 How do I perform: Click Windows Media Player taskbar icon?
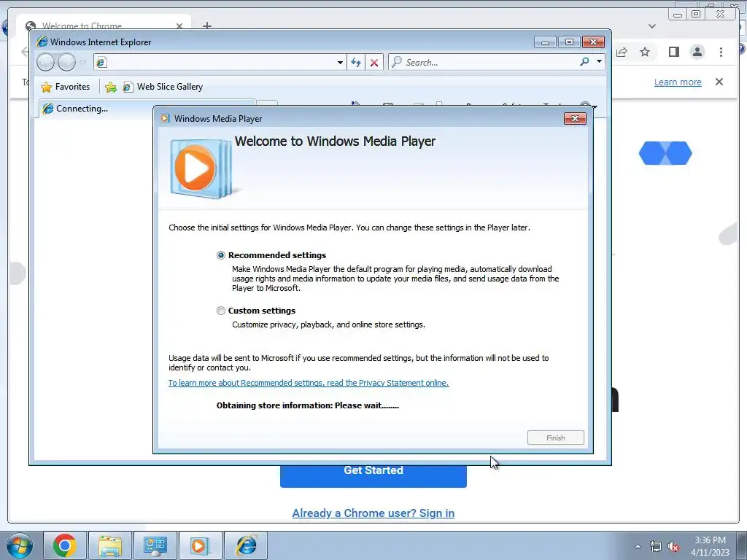[200, 545]
